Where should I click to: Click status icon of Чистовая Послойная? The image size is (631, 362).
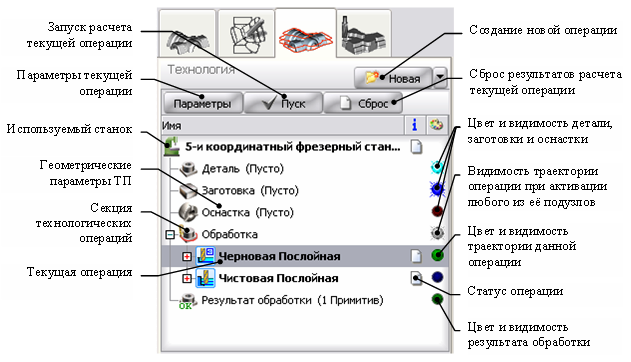[416, 278]
